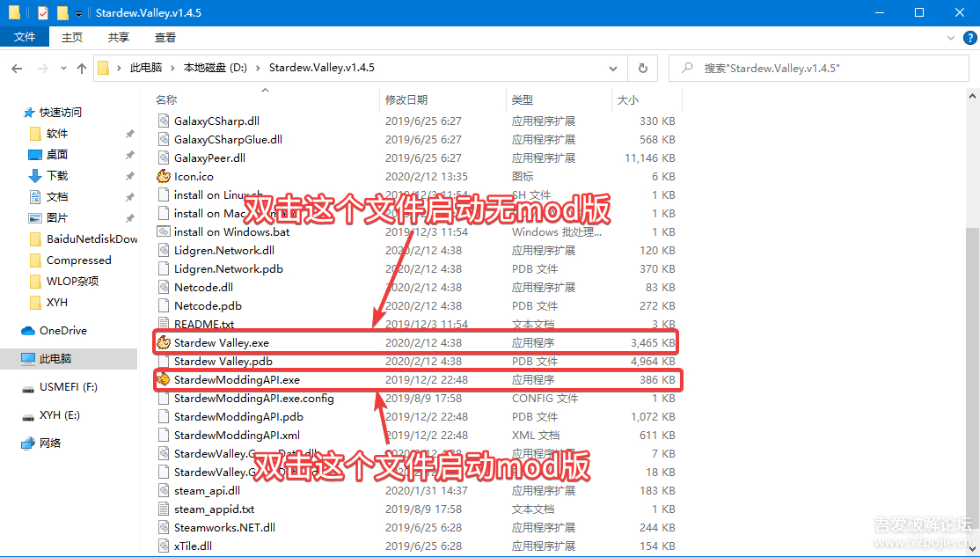The width and height of the screenshot is (980, 557).
Task: Click 此电脑 in the address breadcrumb
Action: click(x=146, y=68)
